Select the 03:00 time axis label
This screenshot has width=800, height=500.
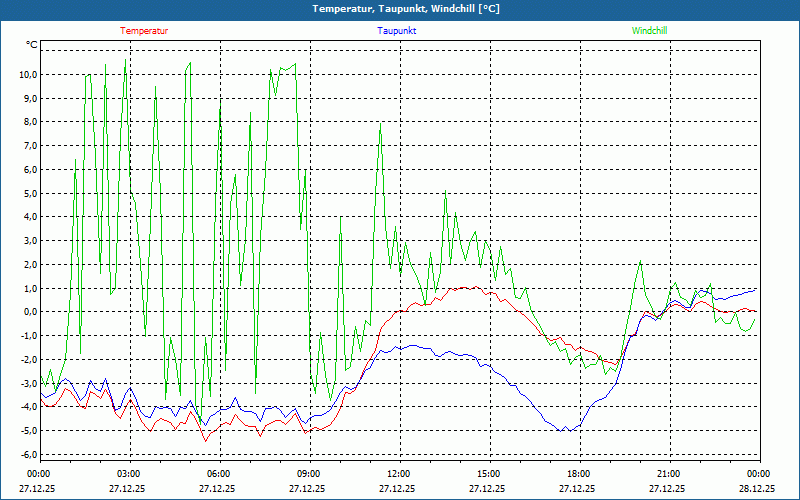(x=128, y=474)
